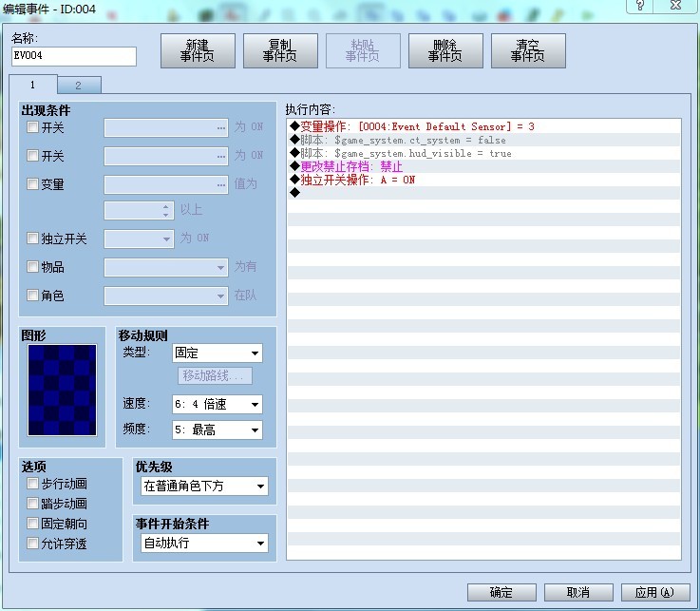Click 复制事件页 button
Screen dimensions: 700x611
click(280, 51)
